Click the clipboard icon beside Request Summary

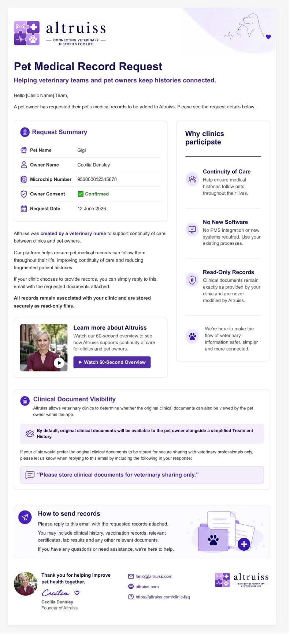(25, 132)
